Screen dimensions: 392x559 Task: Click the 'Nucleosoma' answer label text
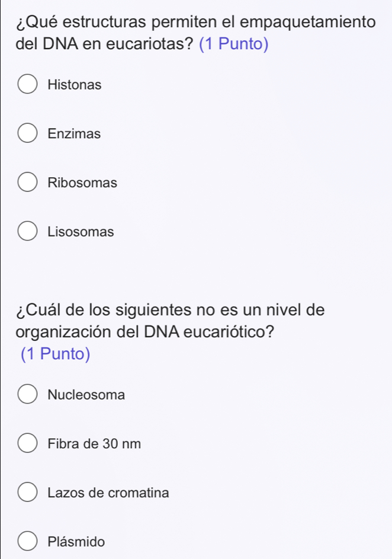[x=87, y=395]
